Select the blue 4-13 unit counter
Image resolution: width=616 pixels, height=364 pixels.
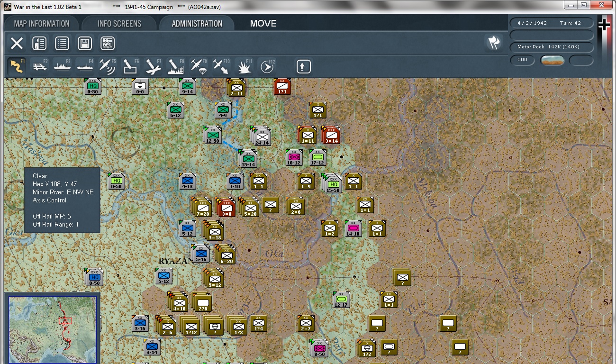(x=187, y=181)
